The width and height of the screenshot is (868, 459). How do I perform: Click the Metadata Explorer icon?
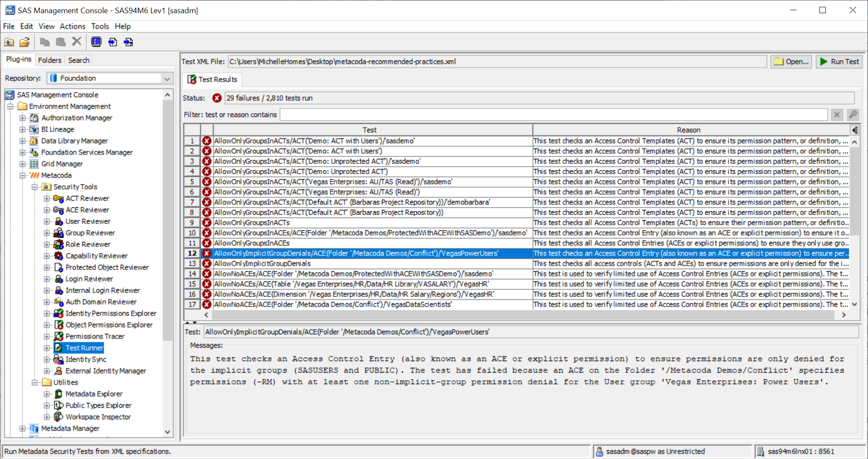point(59,394)
